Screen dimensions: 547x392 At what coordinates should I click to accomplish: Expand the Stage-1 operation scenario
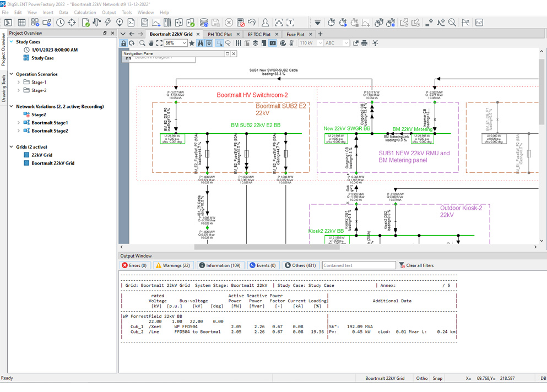click(x=19, y=82)
